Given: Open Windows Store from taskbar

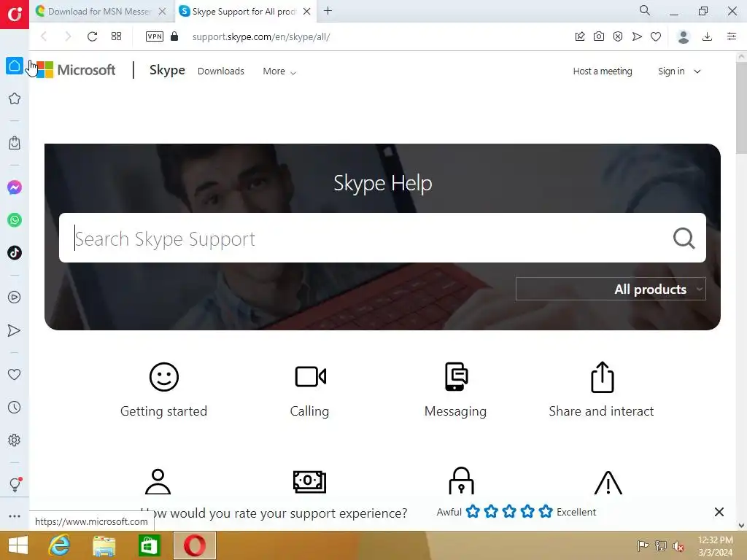Looking at the screenshot, I should pos(149,545).
